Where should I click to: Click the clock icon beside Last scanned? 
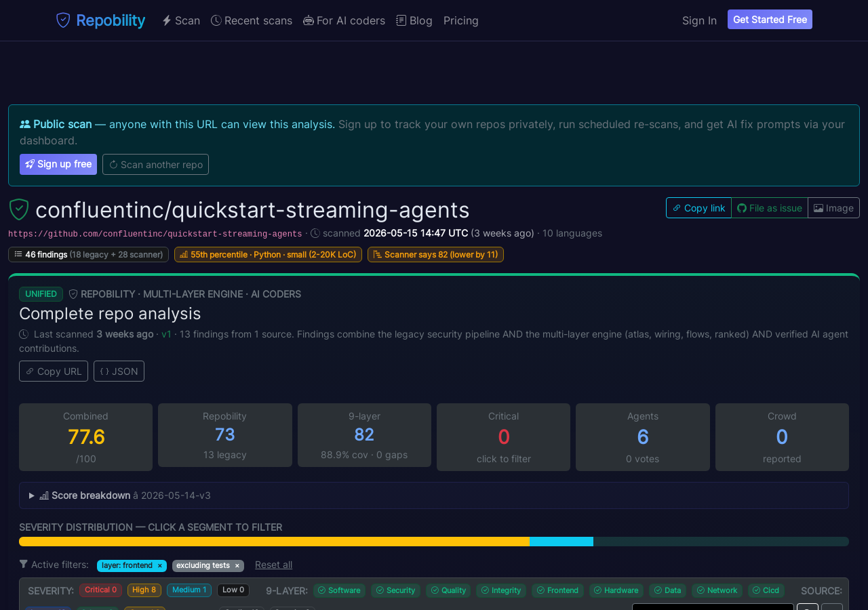click(x=24, y=334)
